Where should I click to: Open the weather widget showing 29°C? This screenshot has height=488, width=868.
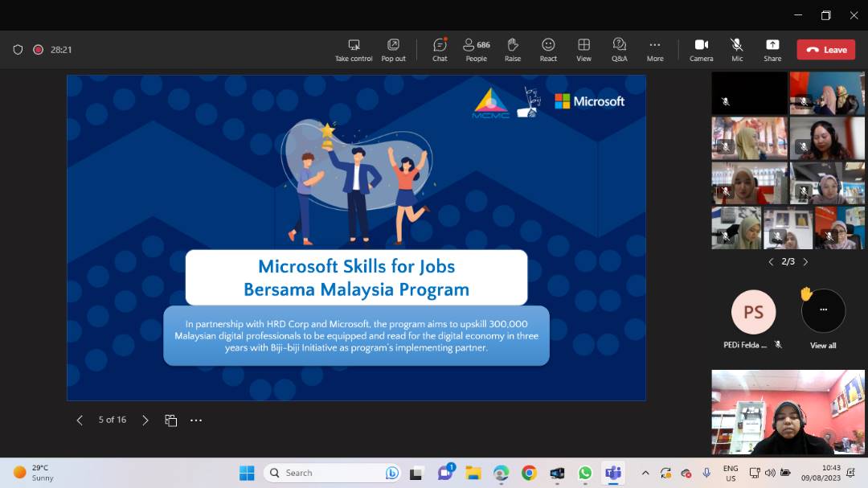pos(35,473)
